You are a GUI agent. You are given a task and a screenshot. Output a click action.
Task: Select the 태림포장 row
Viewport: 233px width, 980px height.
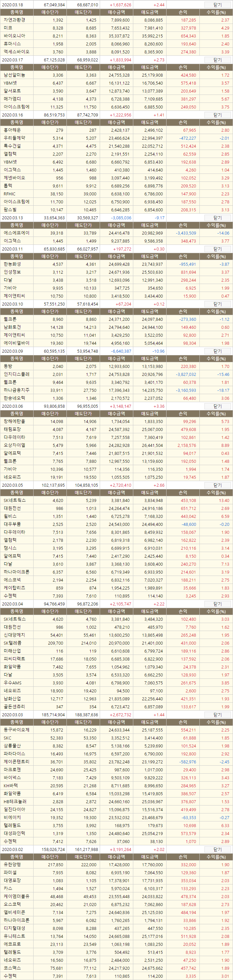(x=12, y=430)
